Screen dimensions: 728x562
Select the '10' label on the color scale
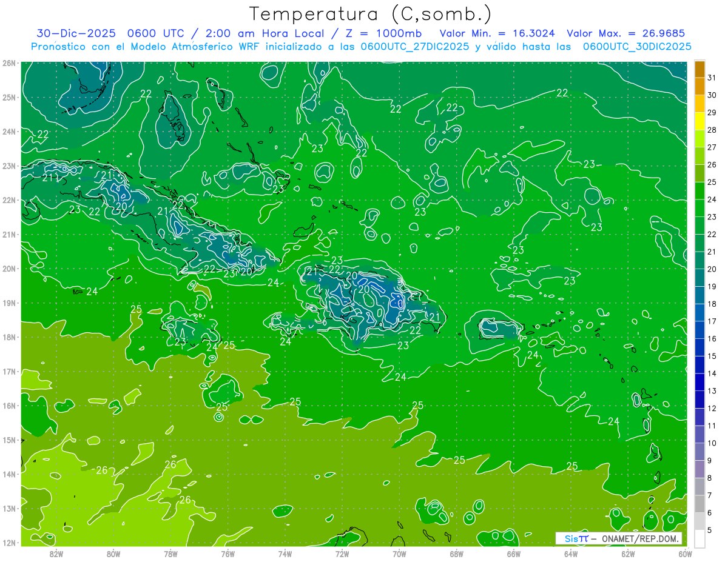(x=712, y=443)
